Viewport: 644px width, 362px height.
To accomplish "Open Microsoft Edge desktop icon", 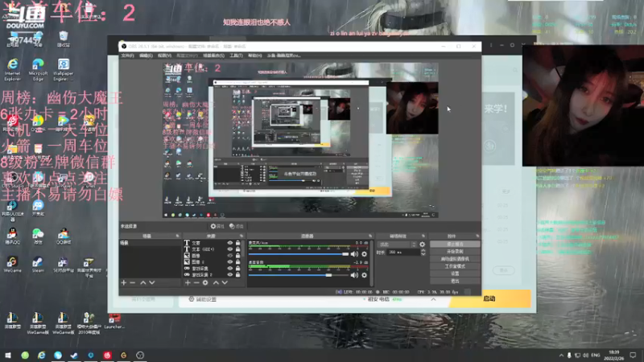I will click(x=38, y=69).
